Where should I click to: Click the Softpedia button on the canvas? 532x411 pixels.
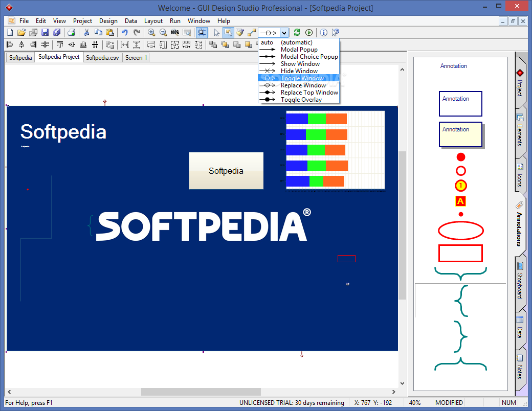226,171
